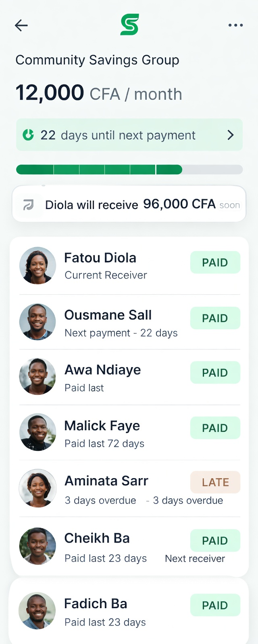Click the LATE badge for Aminata Sarr
The height and width of the screenshot is (644, 258).
pos(215,482)
